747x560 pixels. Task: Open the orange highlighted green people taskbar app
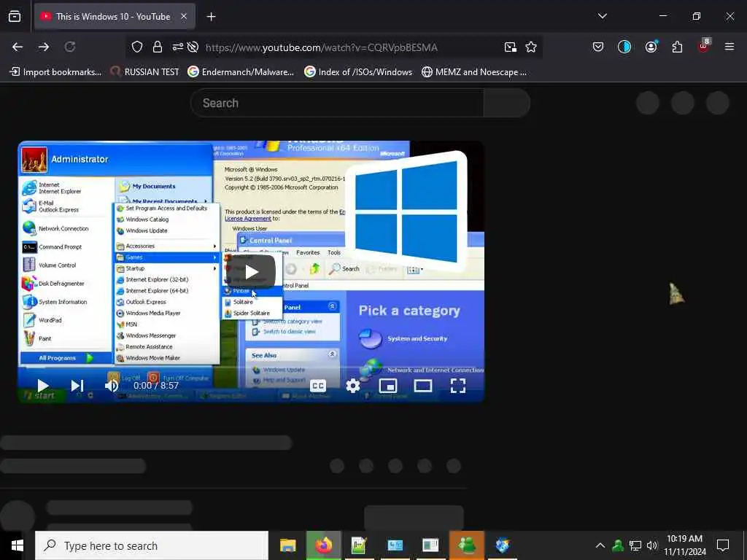click(466, 545)
